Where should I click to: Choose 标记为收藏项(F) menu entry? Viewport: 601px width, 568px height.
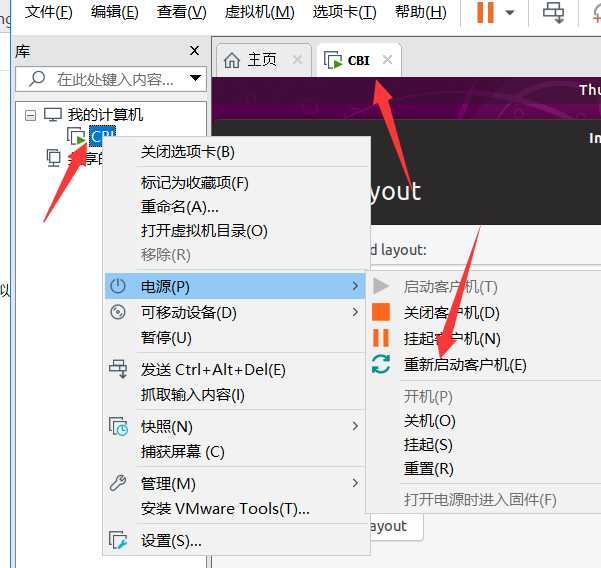(237, 183)
